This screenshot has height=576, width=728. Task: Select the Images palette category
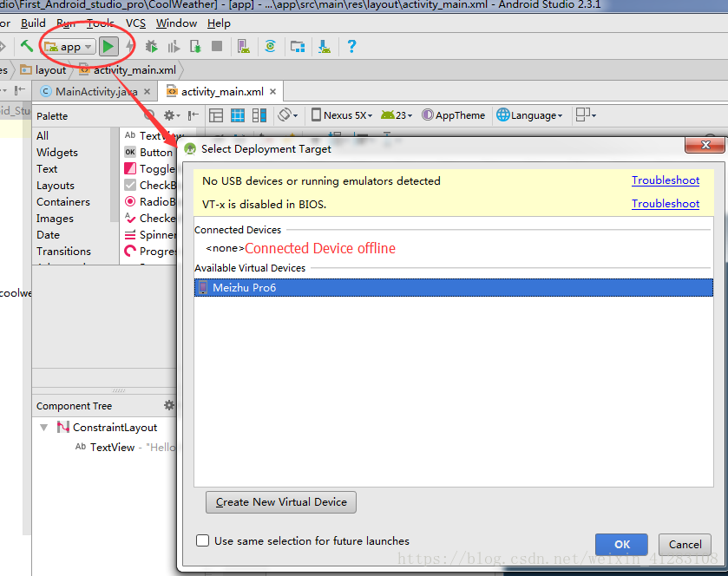point(55,219)
